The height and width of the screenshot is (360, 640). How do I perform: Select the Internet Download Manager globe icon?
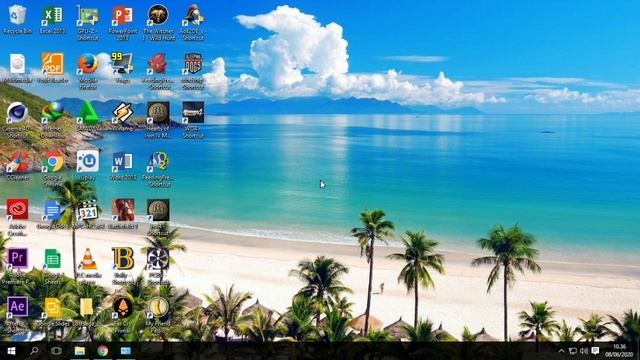pos(52,112)
